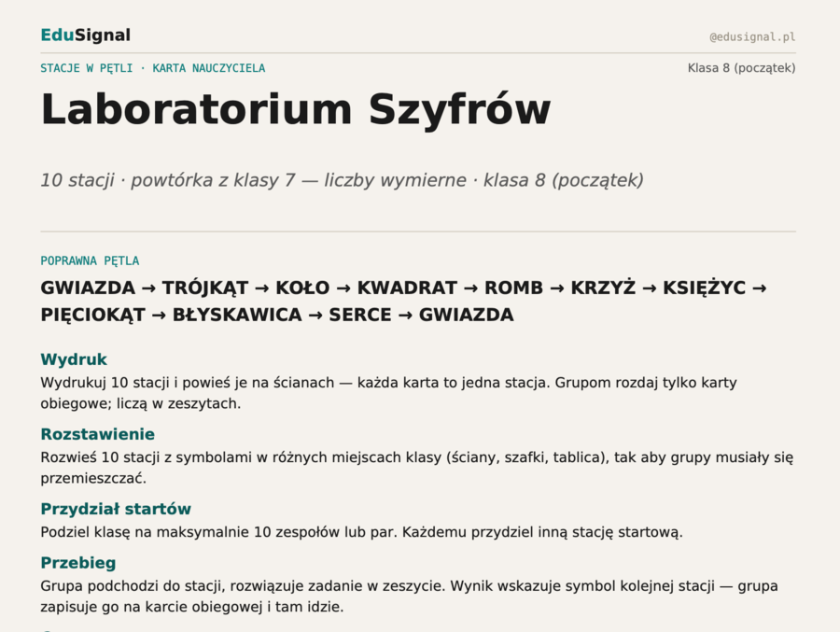This screenshot has height=632, width=840.
Task: Click the 'Klasa 8 (początek)' label
Action: click(741, 68)
